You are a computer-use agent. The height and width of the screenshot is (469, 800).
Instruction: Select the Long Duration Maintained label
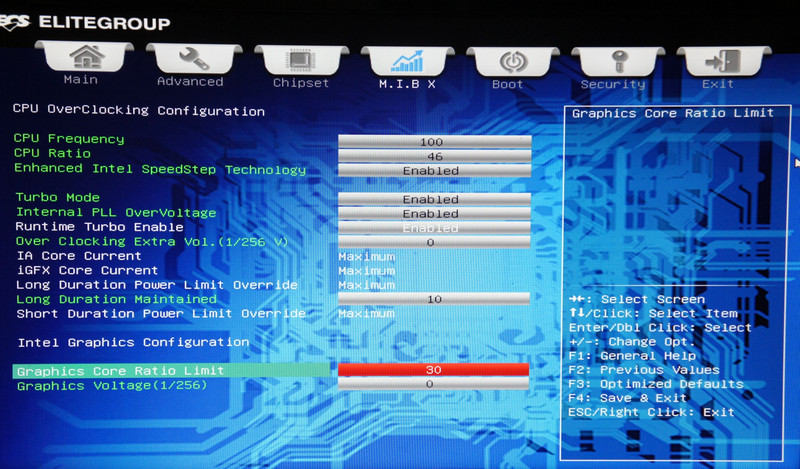(116, 299)
